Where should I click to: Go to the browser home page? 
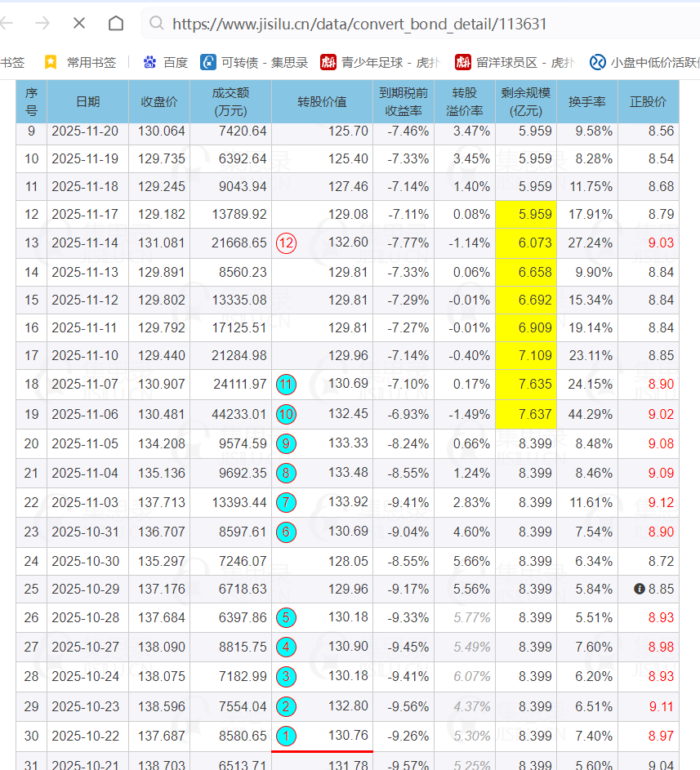tap(116, 24)
